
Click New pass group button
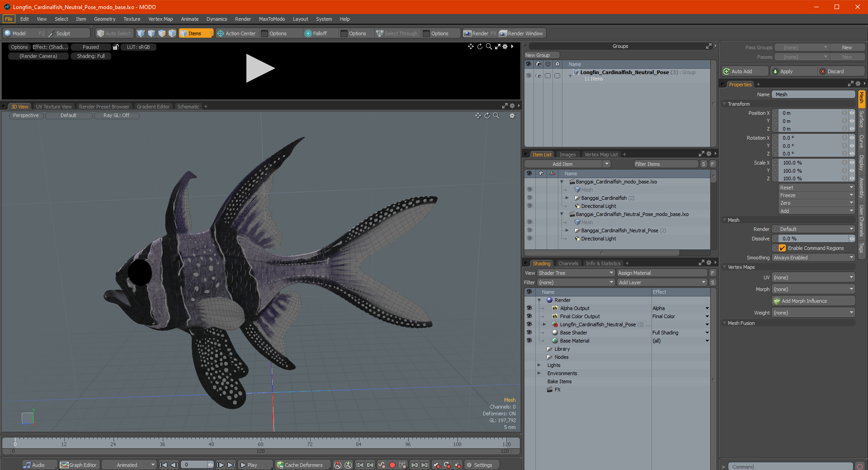coord(847,47)
